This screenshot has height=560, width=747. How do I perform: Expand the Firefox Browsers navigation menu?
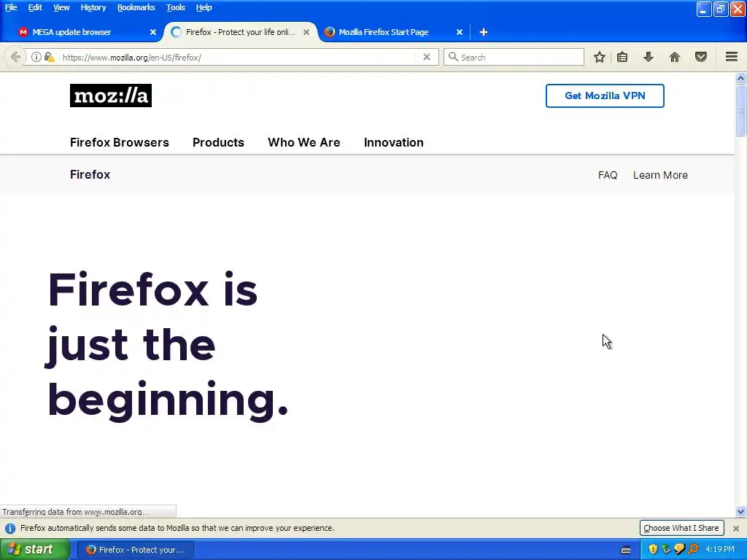[120, 142]
